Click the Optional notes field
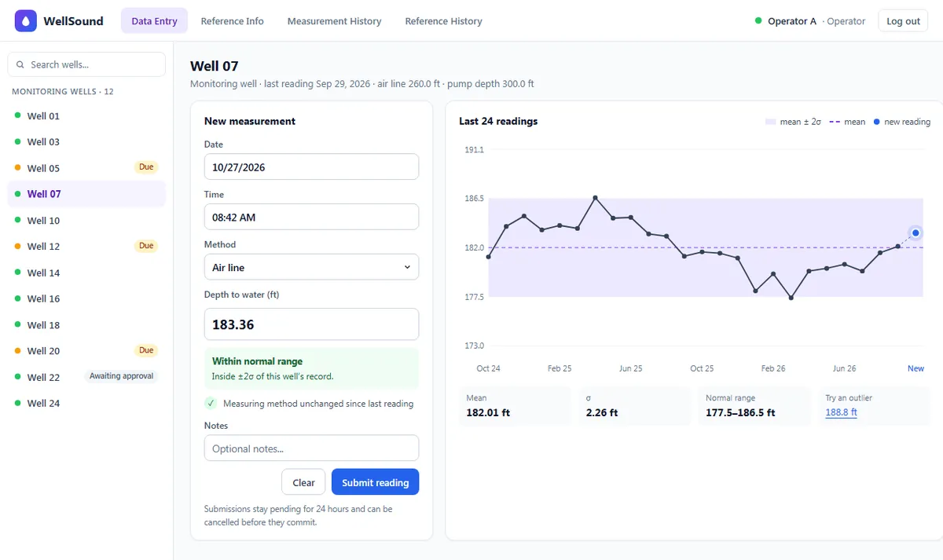The image size is (943, 560). tap(311, 448)
